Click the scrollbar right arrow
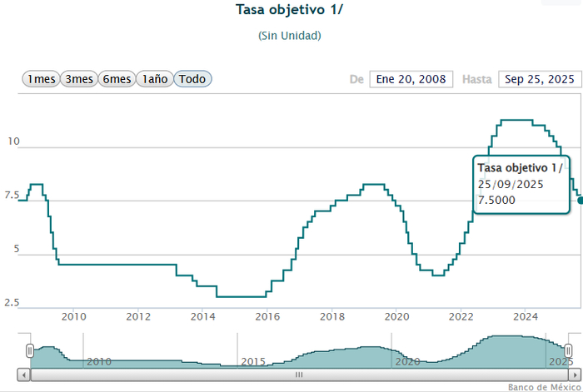583x392 pixels. (575, 375)
